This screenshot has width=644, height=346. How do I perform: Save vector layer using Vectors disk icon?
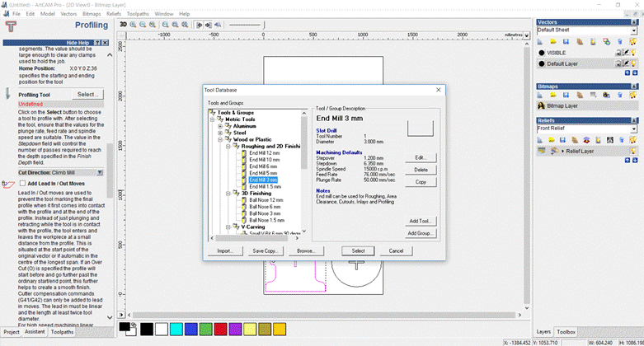coord(566,42)
